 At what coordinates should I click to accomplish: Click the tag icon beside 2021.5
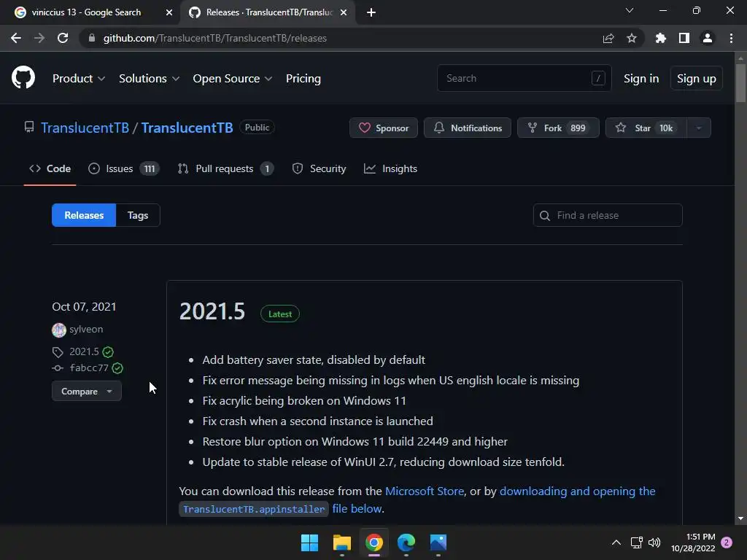(x=58, y=352)
